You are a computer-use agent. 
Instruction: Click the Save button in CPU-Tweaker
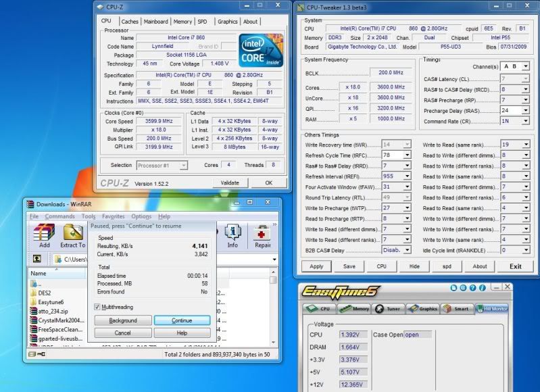click(349, 266)
